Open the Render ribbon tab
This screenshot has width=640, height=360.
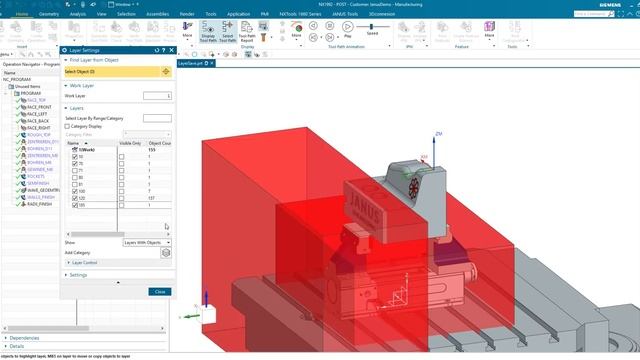187,14
